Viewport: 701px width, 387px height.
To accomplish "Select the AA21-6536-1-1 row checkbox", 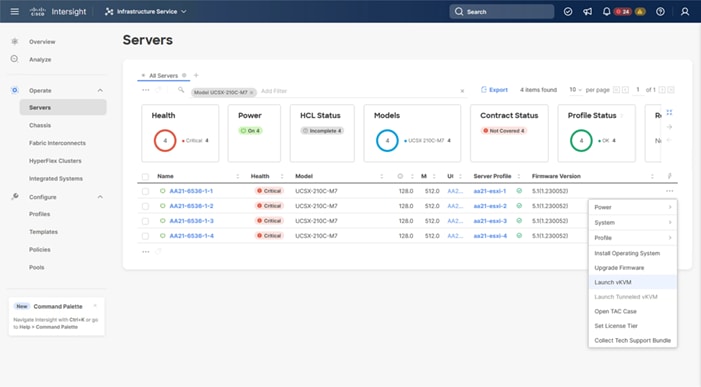I will coord(145,191).
